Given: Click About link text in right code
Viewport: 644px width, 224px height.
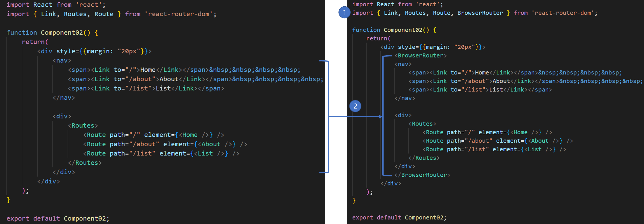Looking at the screenshot, I should pos(501,81).
